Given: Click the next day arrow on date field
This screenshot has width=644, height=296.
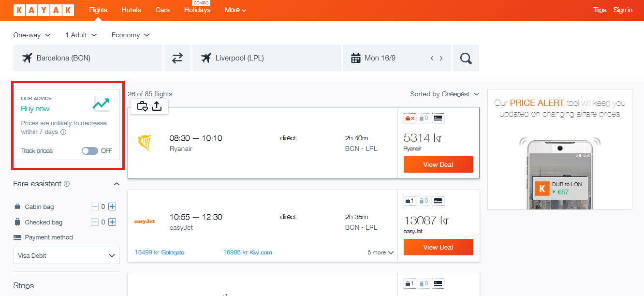Looking at the screenshot, I should point(441,59).
